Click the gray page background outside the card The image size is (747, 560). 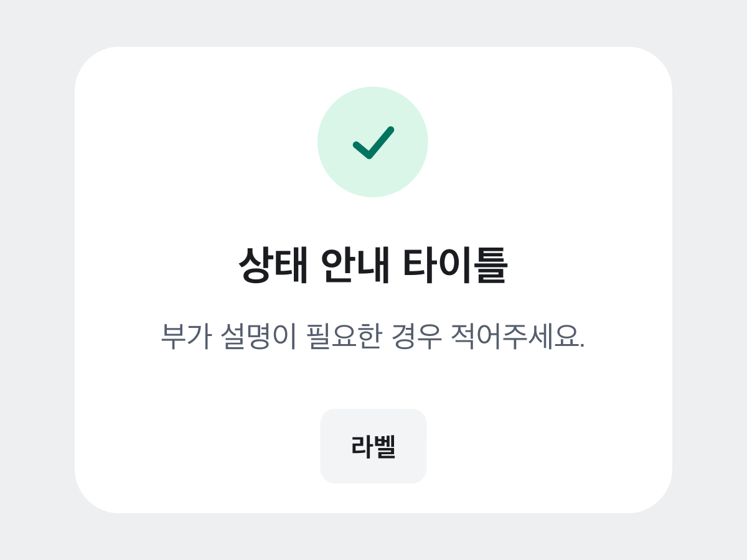click(37, 280)
